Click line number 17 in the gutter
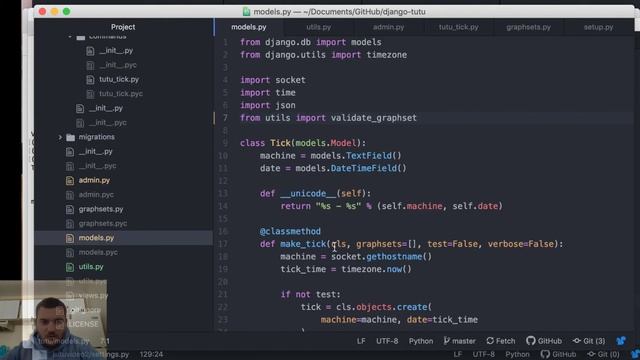 pos(223,244)
